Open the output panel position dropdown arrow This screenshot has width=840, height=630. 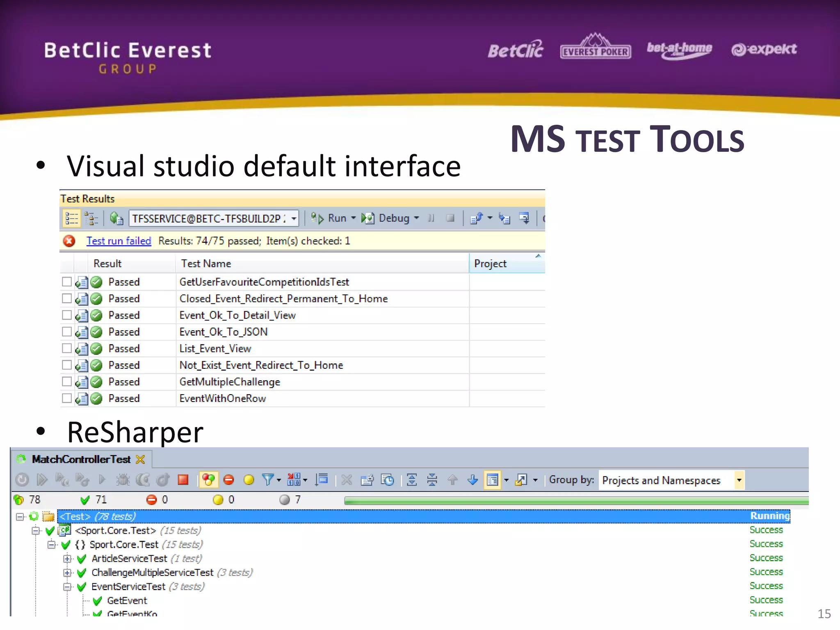[x=507, y=480]
